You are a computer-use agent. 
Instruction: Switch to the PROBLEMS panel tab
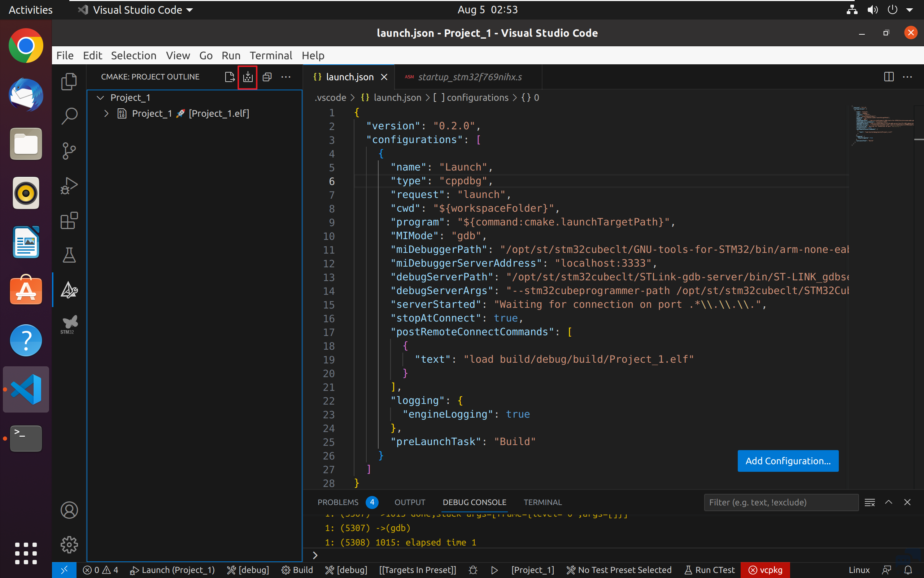click(x=338, y=502)
